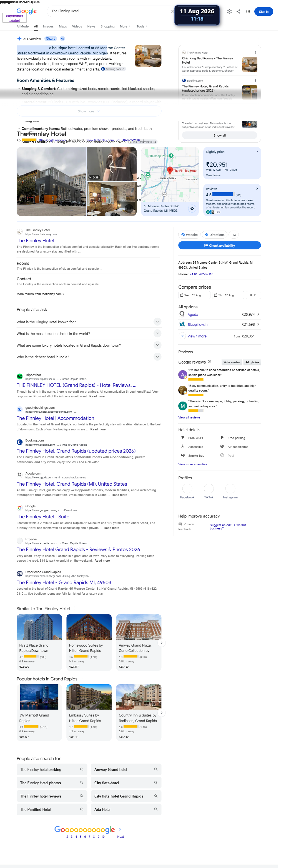
Task: Open the hotel exterior building photo
Action: tap(51, 181)
